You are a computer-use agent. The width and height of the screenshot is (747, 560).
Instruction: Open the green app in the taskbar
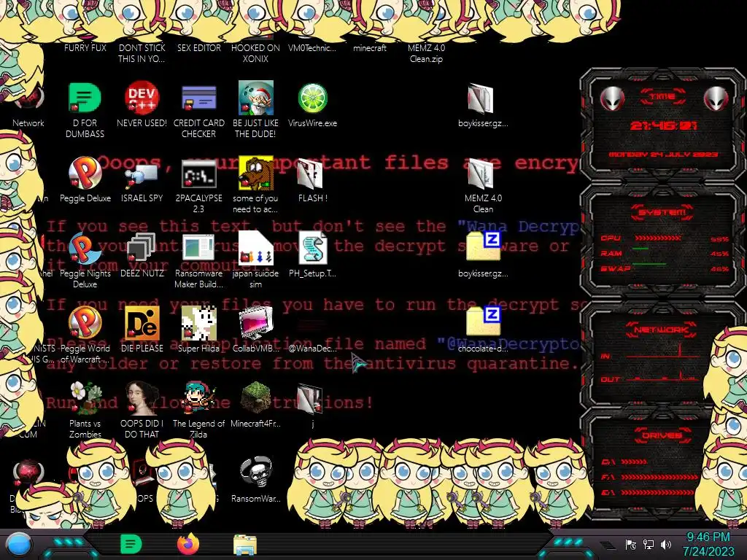[x=131, y=544]
